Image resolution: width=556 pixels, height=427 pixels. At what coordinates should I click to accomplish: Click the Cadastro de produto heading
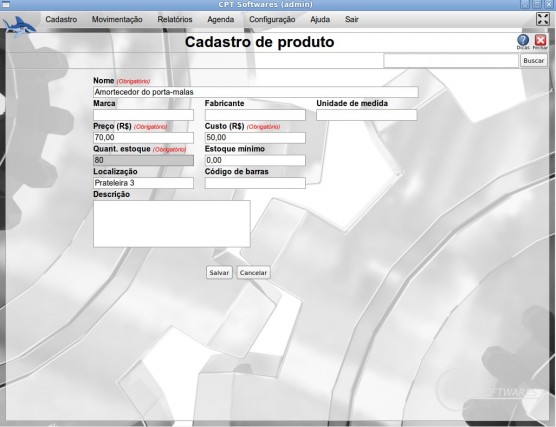click(x=259, y=42)
